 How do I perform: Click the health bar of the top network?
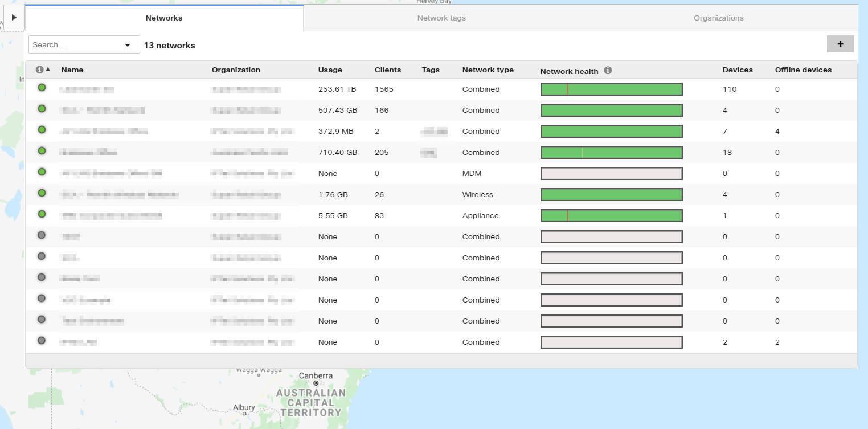pyautogui.click(x=611, y=89)
